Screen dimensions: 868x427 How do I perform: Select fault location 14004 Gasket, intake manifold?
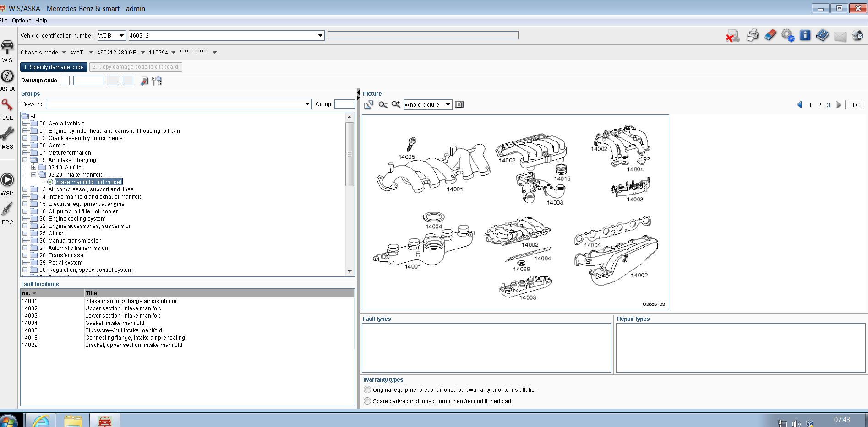pos(115,323)
